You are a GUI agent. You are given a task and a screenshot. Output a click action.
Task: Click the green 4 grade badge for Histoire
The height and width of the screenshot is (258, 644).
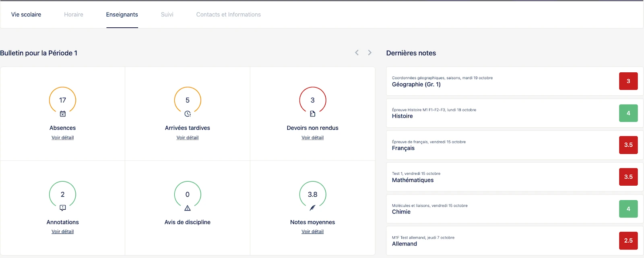[x=628, y=113]
